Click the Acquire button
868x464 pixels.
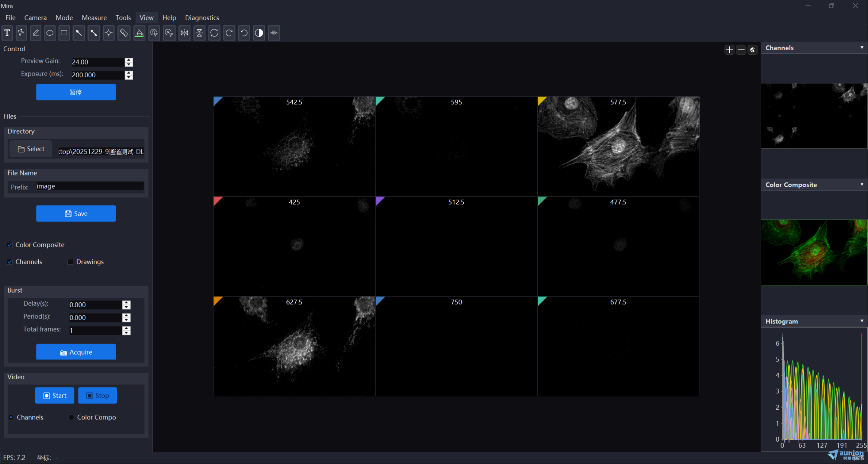coord(76,352)
